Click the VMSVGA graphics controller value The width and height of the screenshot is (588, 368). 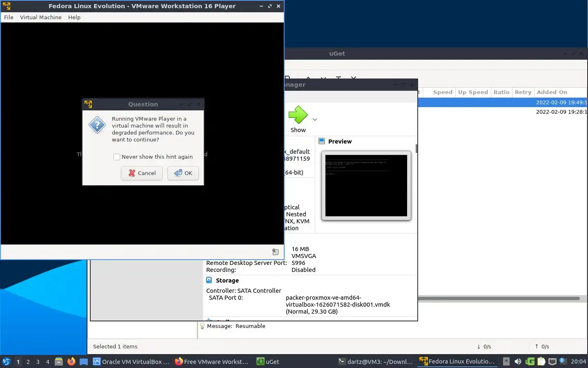coord(304,256)
